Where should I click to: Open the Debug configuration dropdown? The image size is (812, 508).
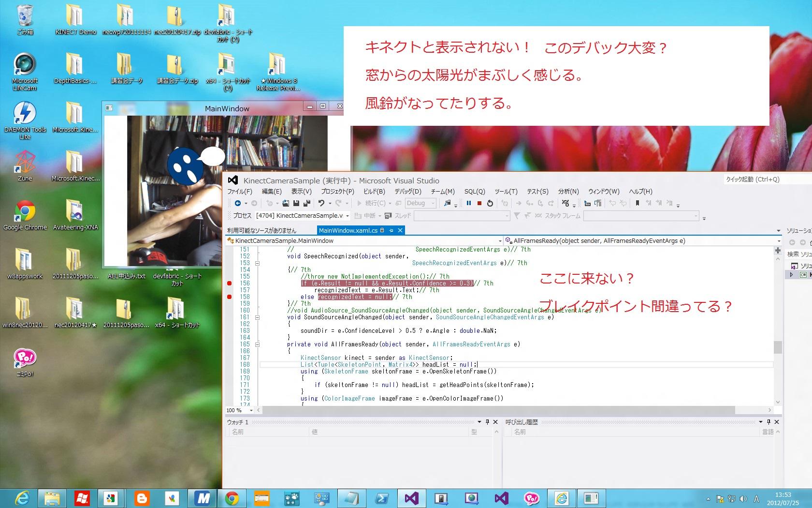tap(420, 203)
